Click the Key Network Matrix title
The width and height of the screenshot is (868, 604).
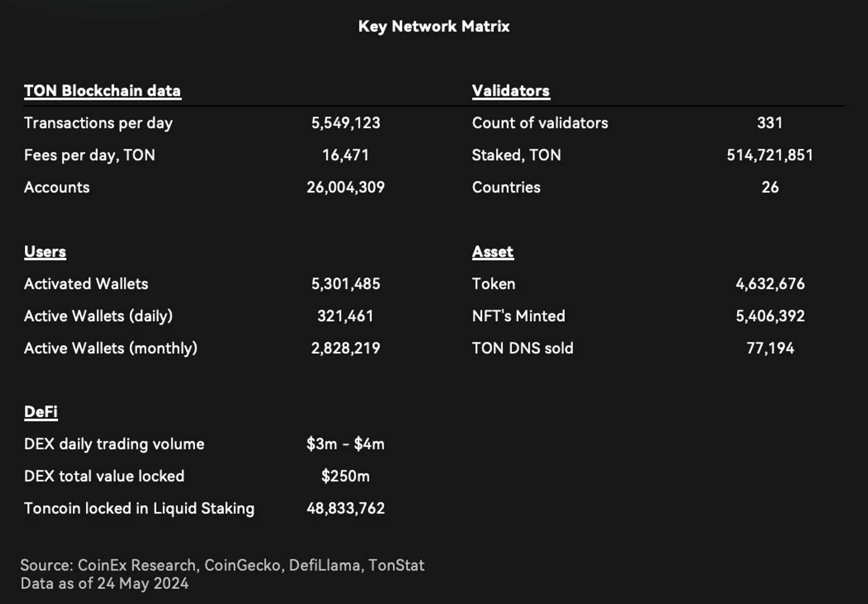point(434,27)
